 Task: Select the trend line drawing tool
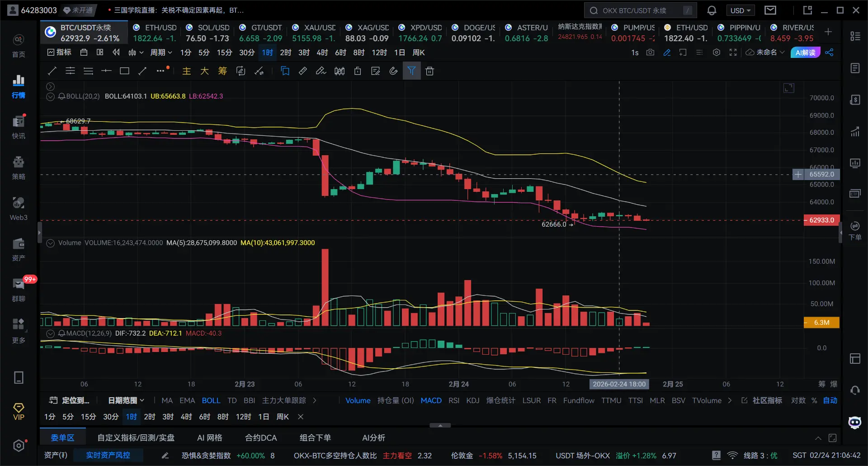click(x=52, y=71)
